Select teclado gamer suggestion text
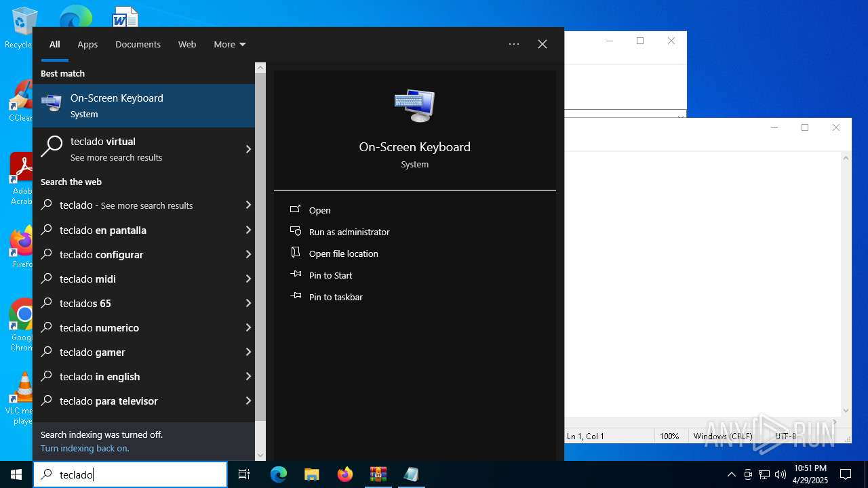 (92, 352)
